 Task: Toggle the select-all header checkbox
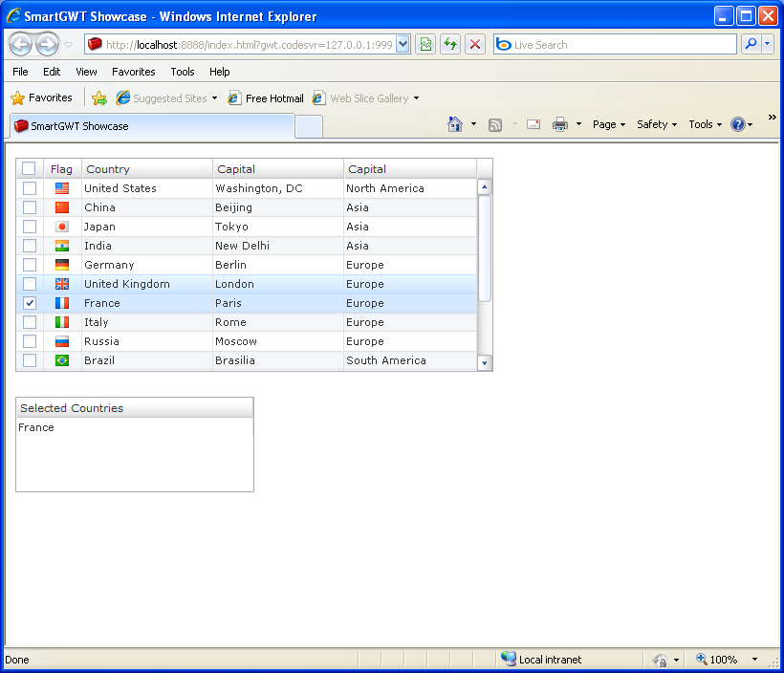click(29, 168)
